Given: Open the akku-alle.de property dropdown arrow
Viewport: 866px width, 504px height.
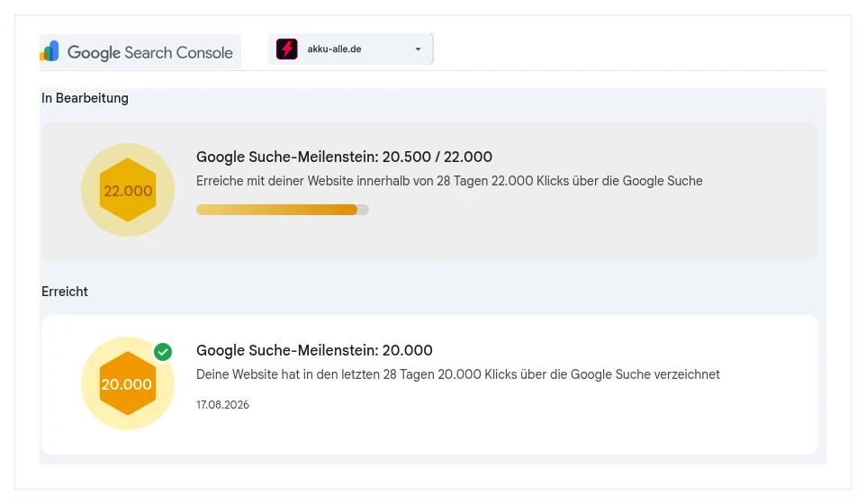Looking at the screenshot, I should pyautogui.click(x=418, y=49).
